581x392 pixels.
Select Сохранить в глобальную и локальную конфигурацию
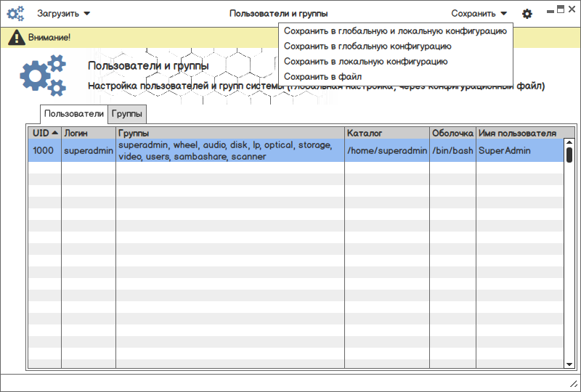click(395, 31)
